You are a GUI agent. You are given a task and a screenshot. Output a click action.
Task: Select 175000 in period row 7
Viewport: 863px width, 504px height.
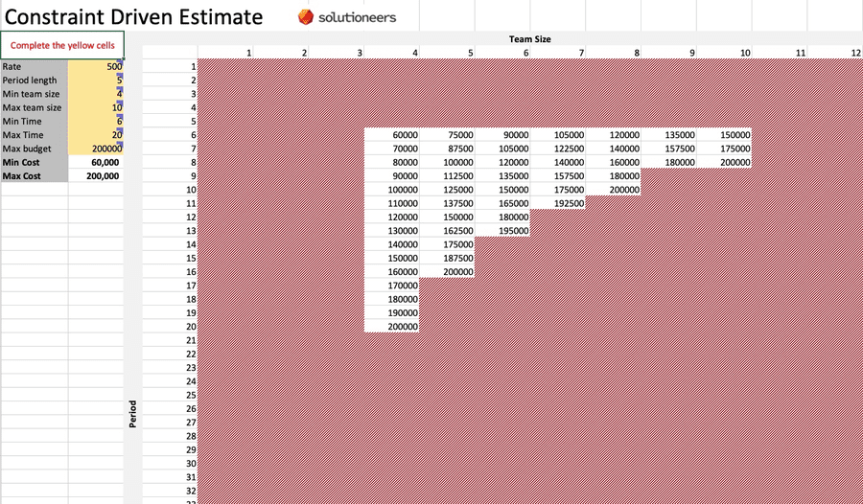(724, 149)
